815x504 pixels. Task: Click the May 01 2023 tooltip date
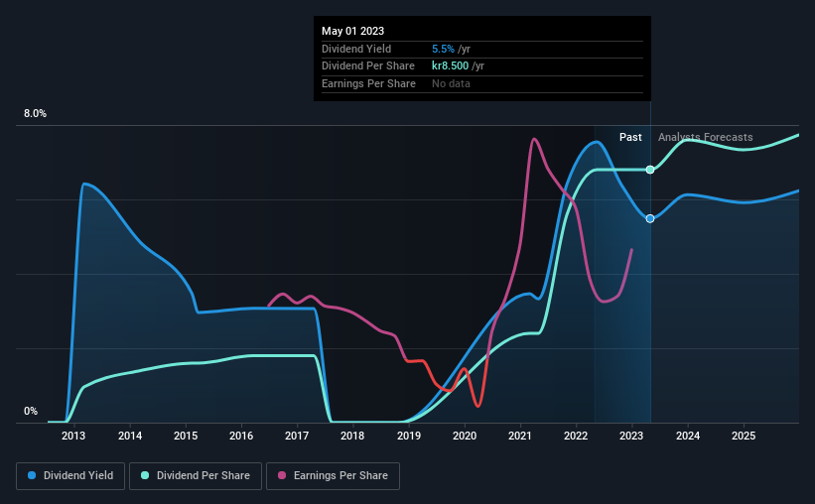click(x=353, y=31)
